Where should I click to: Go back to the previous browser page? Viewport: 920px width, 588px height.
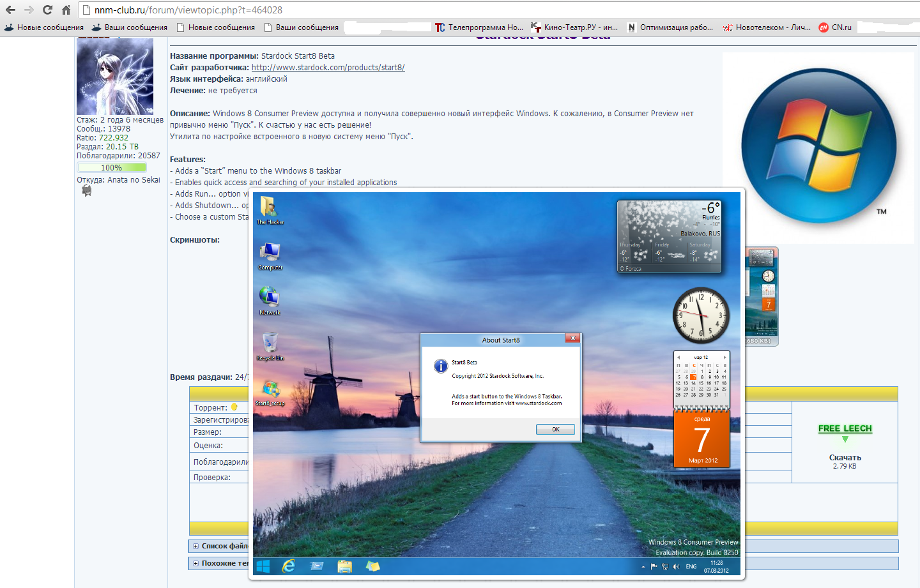coord(10,10)
